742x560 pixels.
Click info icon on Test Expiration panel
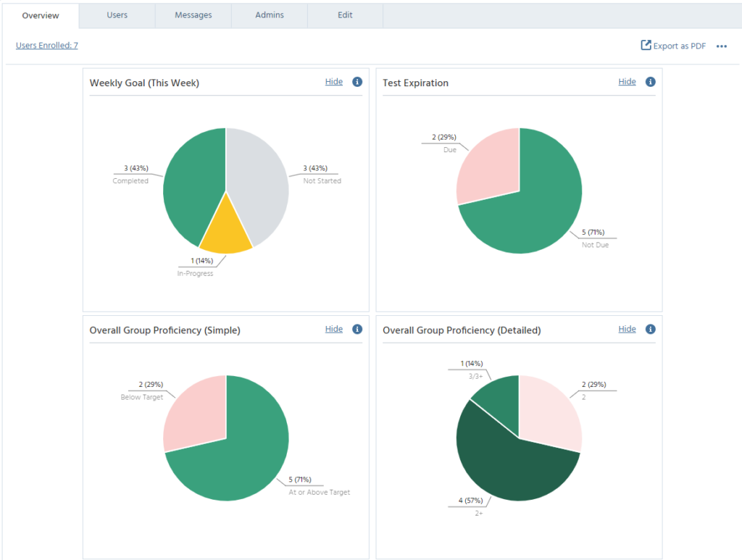pos(650,82)
